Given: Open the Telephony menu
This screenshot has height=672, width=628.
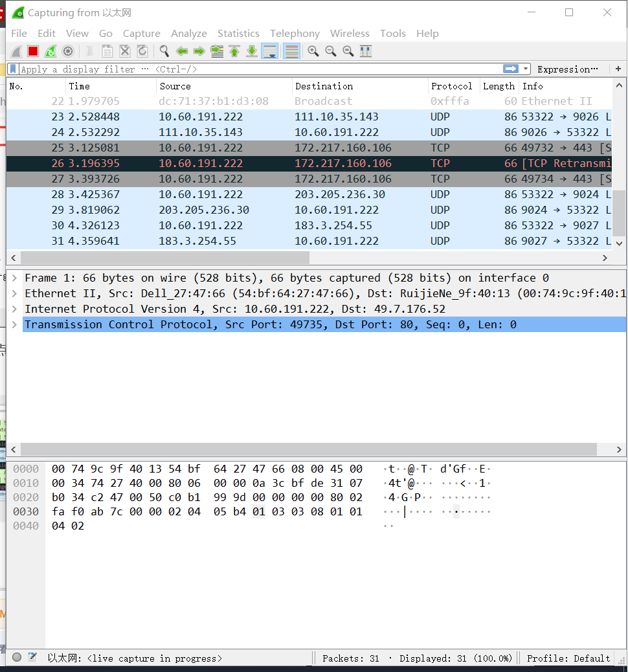Looking at the screenshot, I should (295, 34).
